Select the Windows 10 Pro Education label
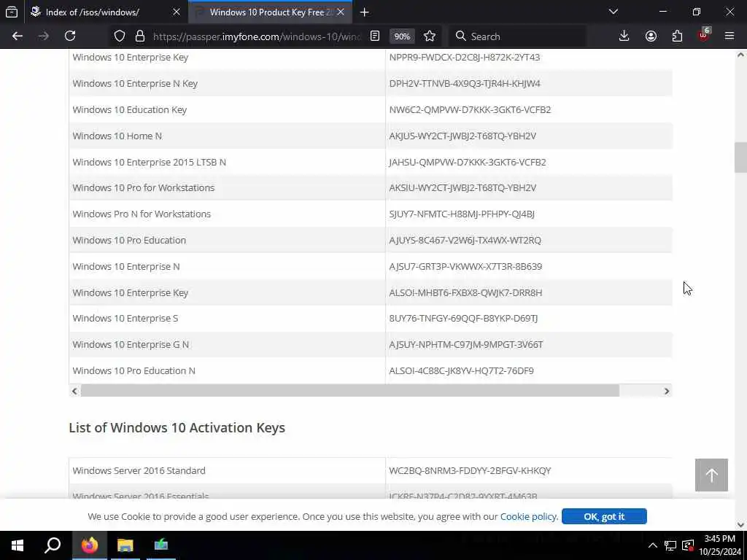 pos(129,240)
